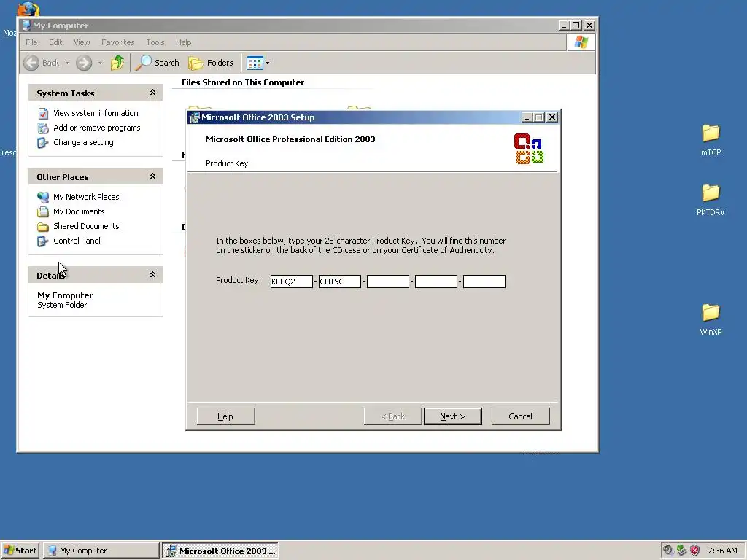This screenshot has width=747, height=560.
Task: Click the Control Panel icon
Action: coord(43,241)
